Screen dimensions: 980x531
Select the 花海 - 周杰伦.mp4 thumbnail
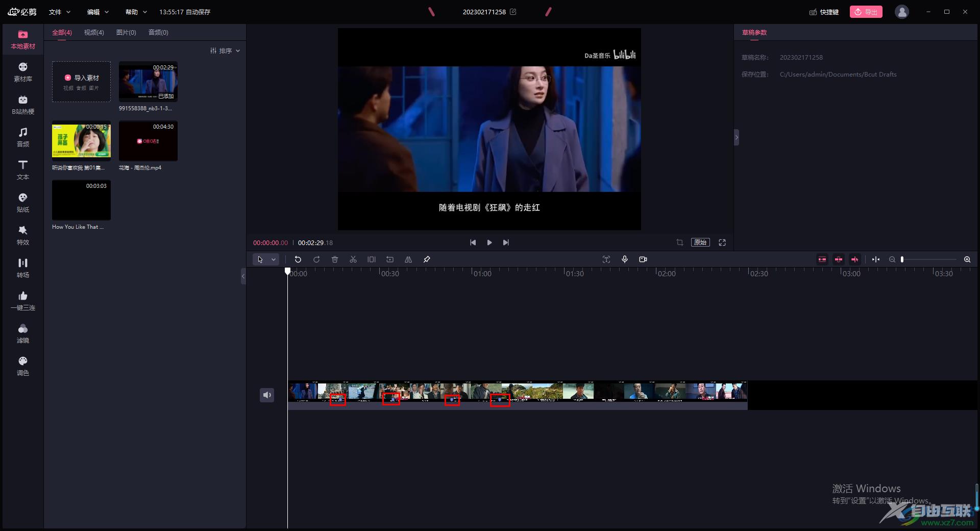pos(148,141)
